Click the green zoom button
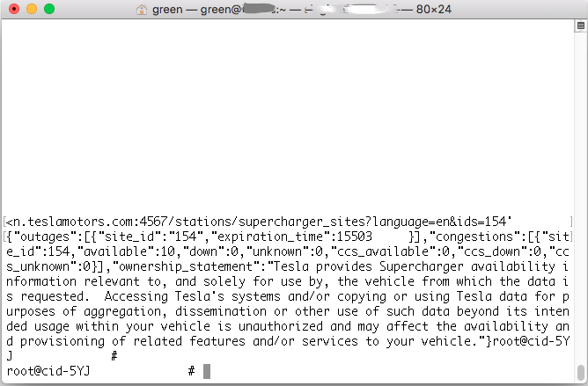The height and width of the screenshot is (386, 588). 49,9
